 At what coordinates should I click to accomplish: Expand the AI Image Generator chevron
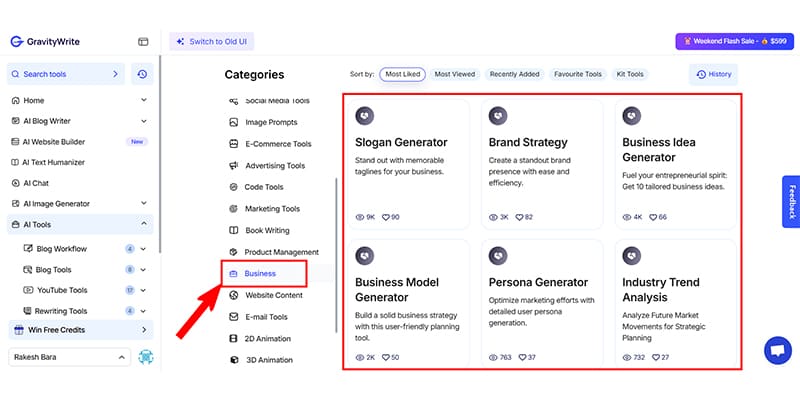click(143, 203)
